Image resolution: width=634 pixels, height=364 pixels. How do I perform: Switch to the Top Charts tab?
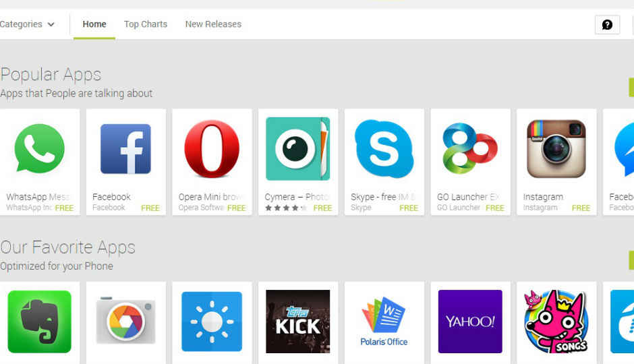point(146,24)
